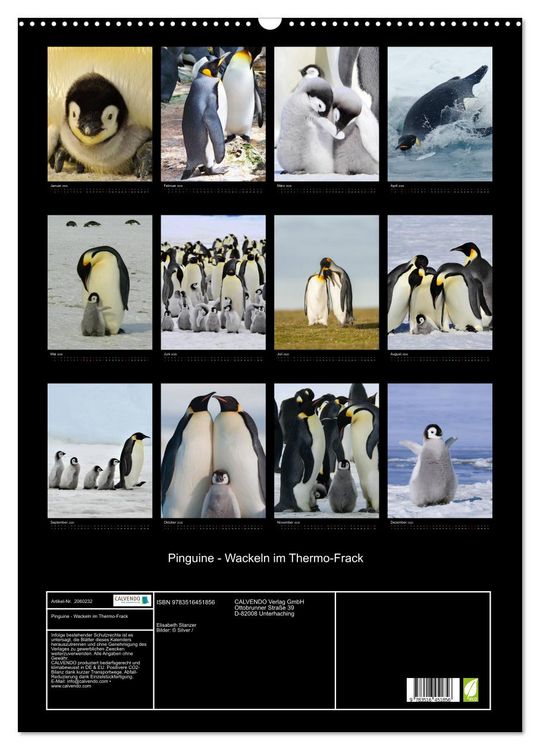This screenshot has width=540, height=750.
Task: Open the June penguin colony photo
Action: click(213, 282)
